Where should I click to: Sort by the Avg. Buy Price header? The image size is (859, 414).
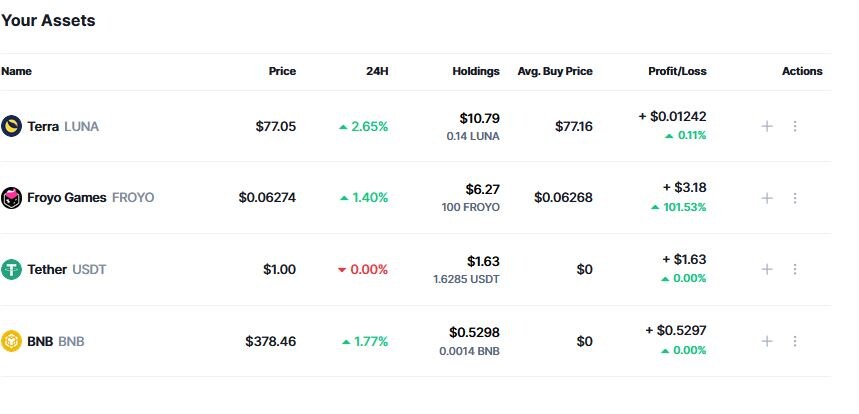pos(555,71)
